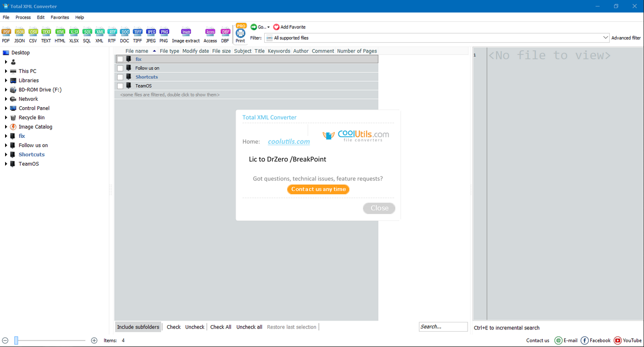
Task: Click the zoom out minus icon
Action: click(5, 341)
